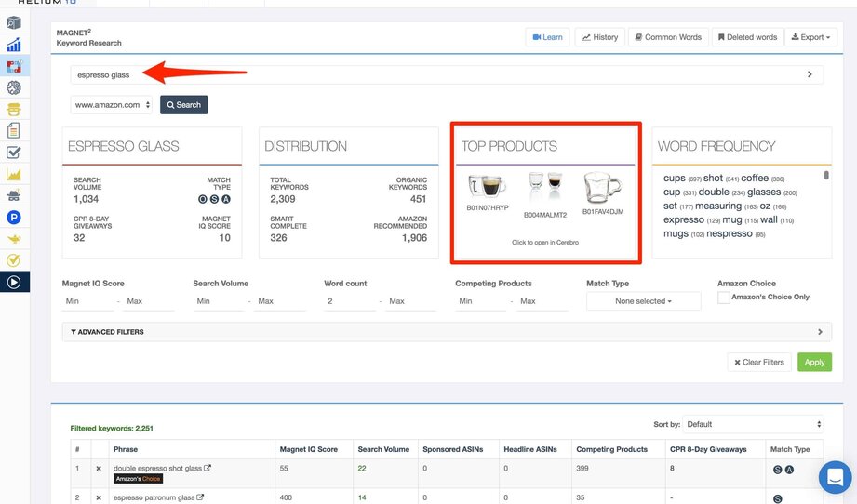
Task: Apply the filters
Action: point(814,362)
